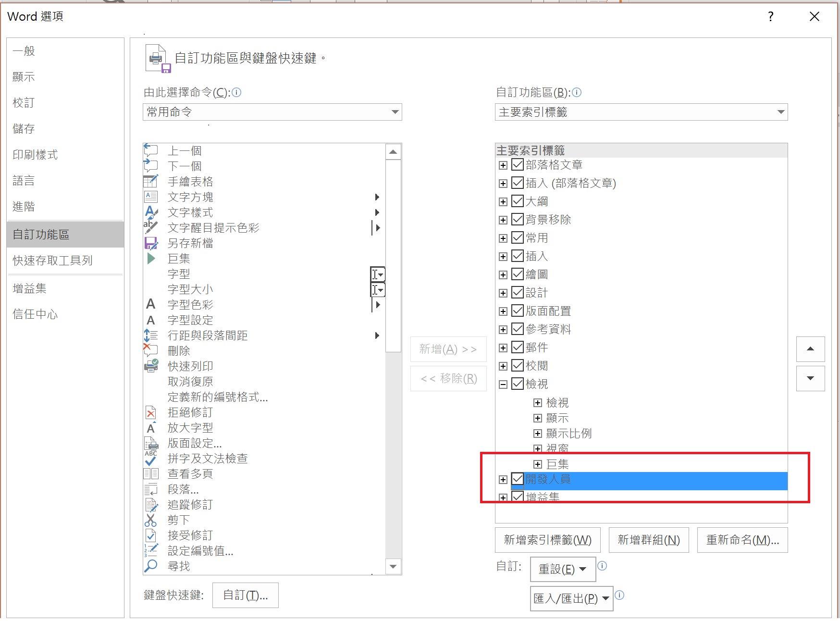Click the 刪除 red X command icon
The width and height of the screenshot is (840, 621).
point(151,350)
